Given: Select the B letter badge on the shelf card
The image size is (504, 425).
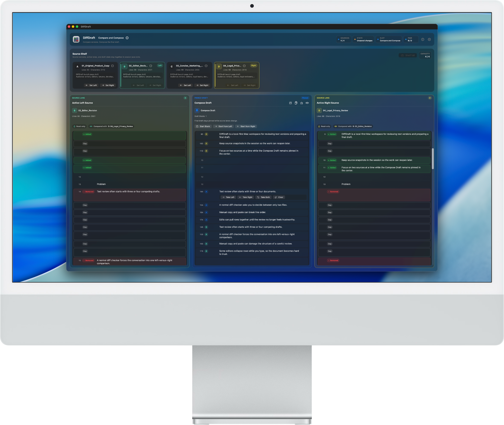Looking at the screenshot, I should point(125,66).
